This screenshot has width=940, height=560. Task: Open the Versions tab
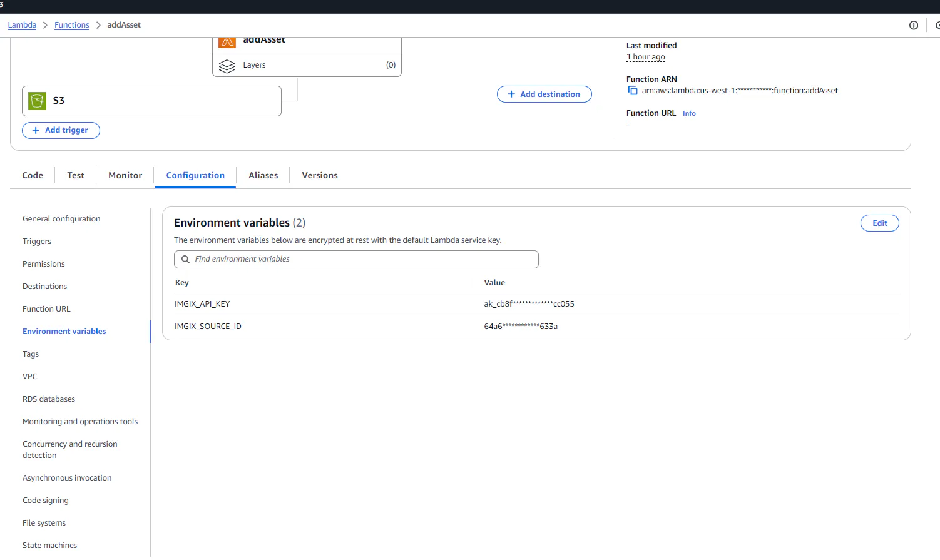(x=319, y=176)
